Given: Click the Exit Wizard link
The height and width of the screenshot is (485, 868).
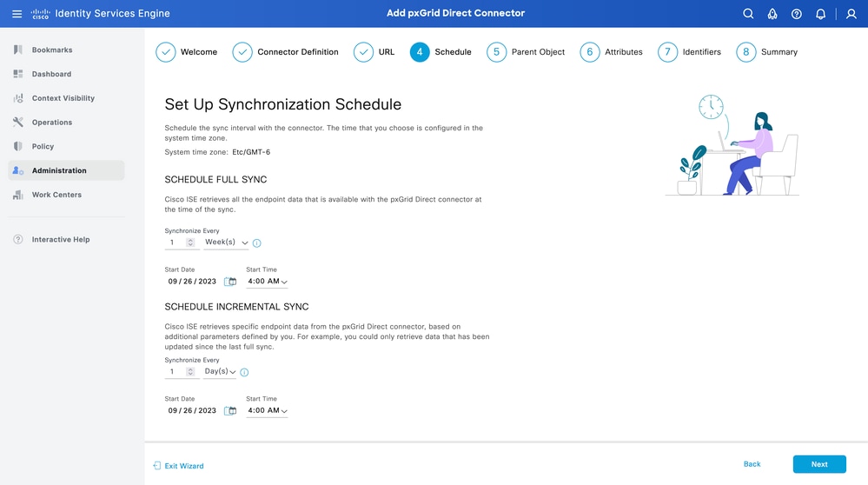Looking at the screenshot, I should pyautogui.click(x=184, y=466).
